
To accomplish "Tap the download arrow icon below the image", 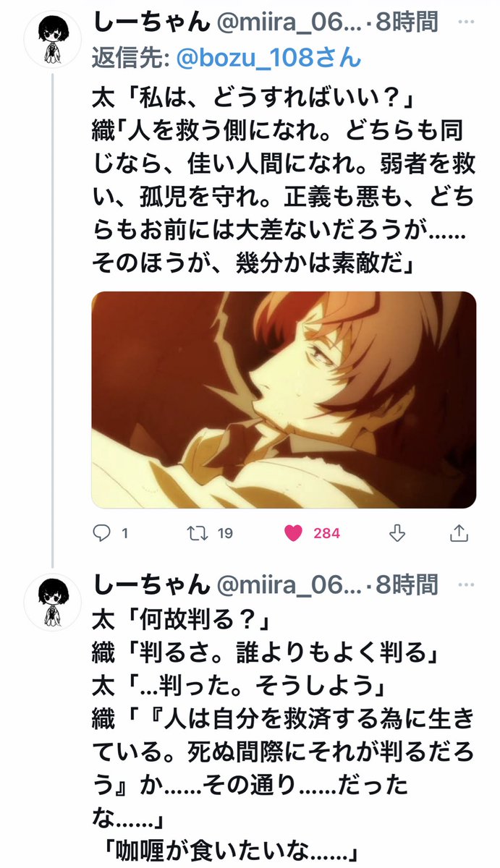I will point(396,533).
